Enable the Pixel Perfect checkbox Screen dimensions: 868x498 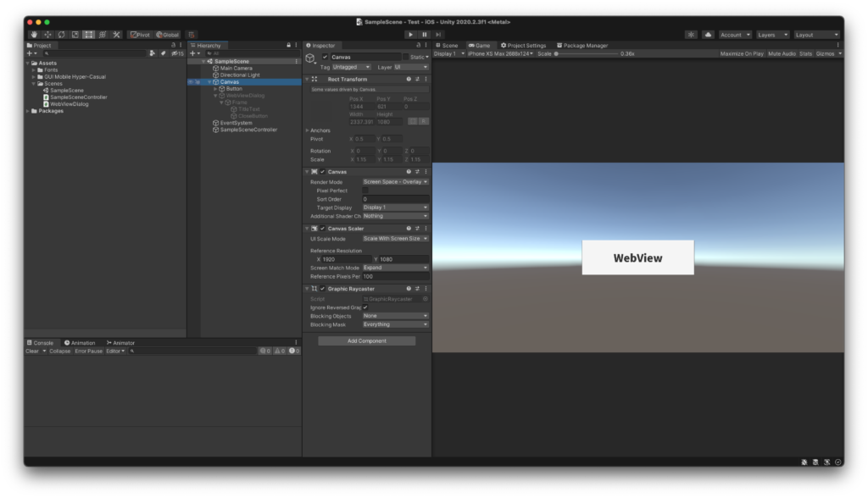tap(365, 191)
